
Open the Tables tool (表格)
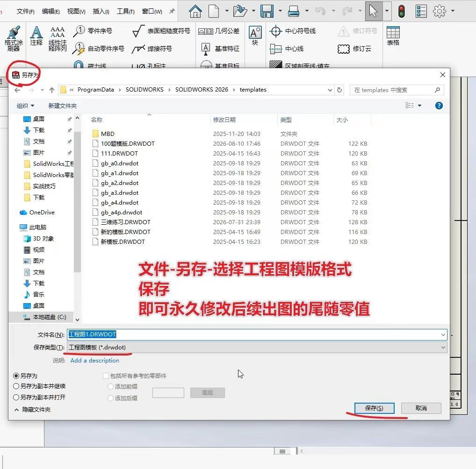coord(393,36)
